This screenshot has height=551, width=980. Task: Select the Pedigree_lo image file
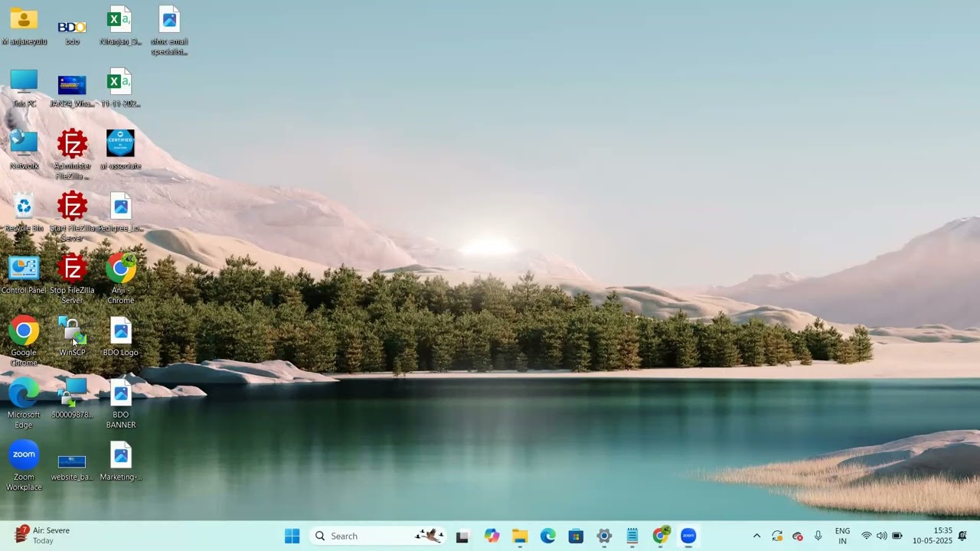tap(120, 213)
